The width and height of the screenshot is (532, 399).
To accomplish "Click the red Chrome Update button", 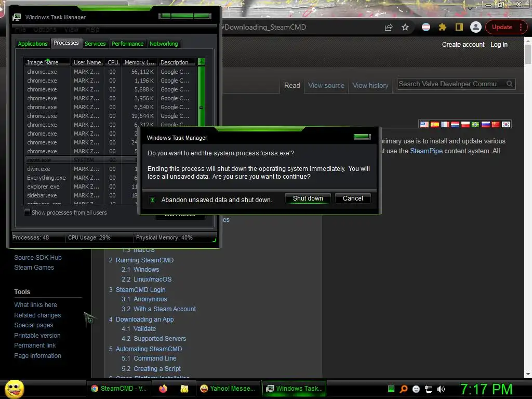I will (x=502, y=27).
